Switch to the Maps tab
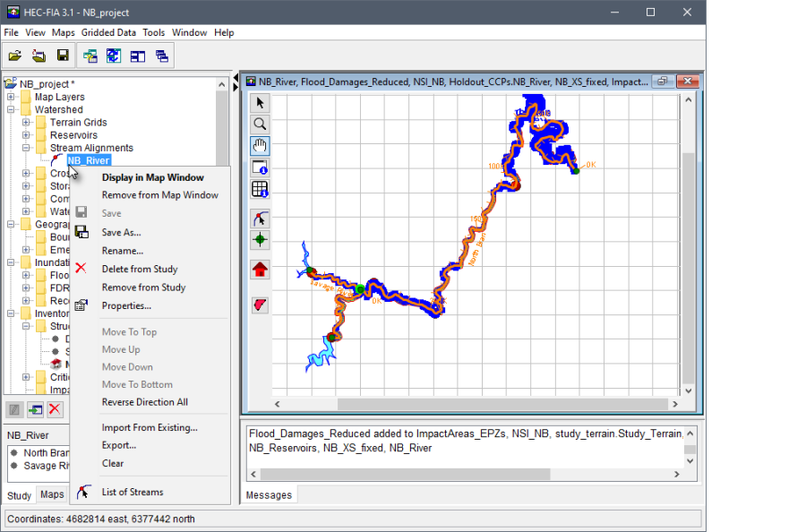Image resolution: width=806 pixels, height=532 pixels. (52, 494)
